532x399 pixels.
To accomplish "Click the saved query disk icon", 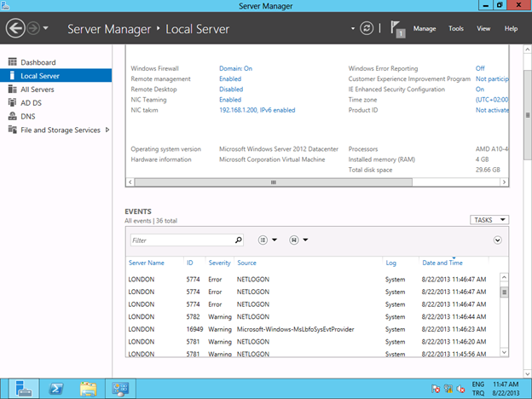I will pos(294,240).
